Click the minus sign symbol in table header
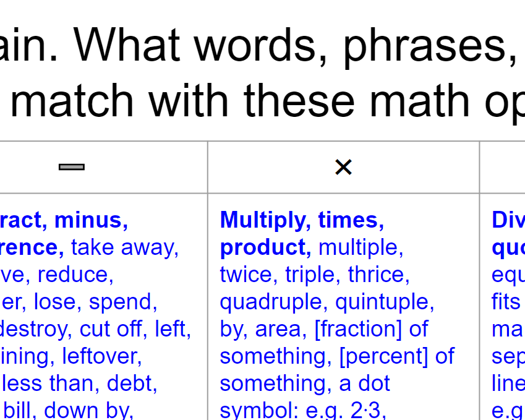525x420 pixels. click(x=72, y=167)
